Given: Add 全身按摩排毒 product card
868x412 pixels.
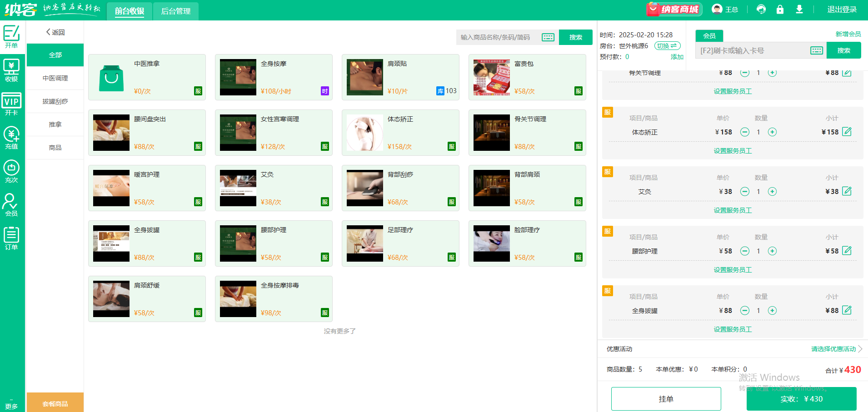Looking at the screenshot, I should (x=274, y=299).
